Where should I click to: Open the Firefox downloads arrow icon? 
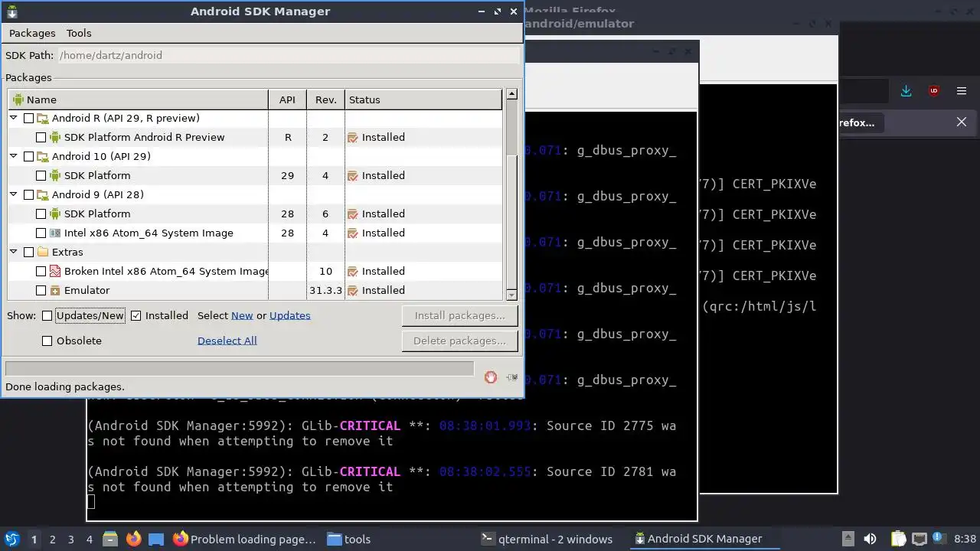click(x=906, y=91)
